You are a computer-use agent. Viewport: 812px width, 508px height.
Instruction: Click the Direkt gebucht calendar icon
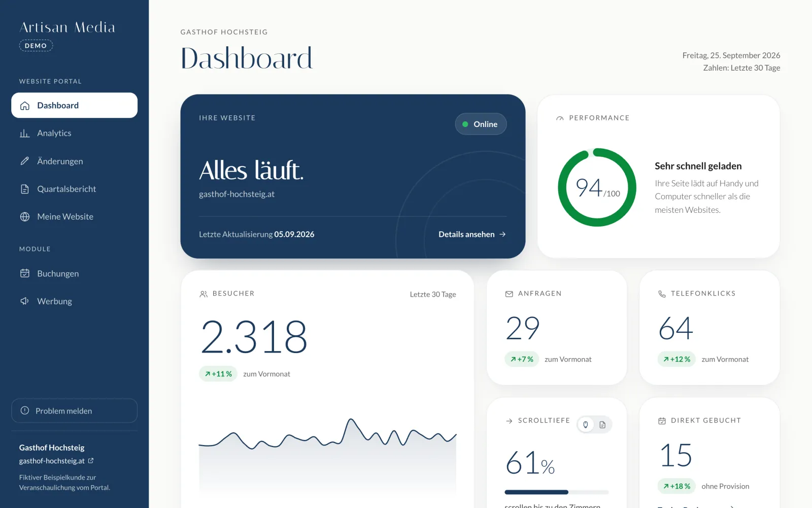(x=662, y=421)
